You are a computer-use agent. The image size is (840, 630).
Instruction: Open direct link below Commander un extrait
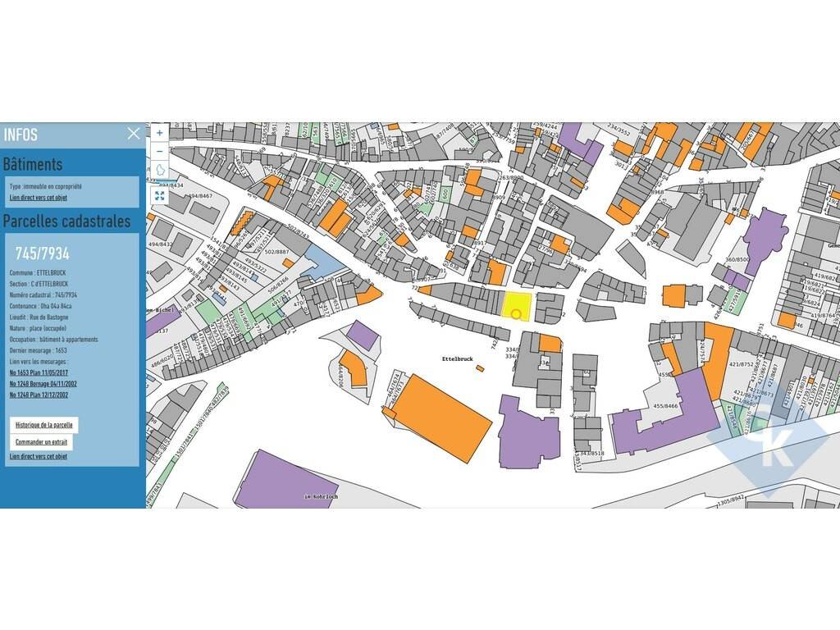[39, 456]
